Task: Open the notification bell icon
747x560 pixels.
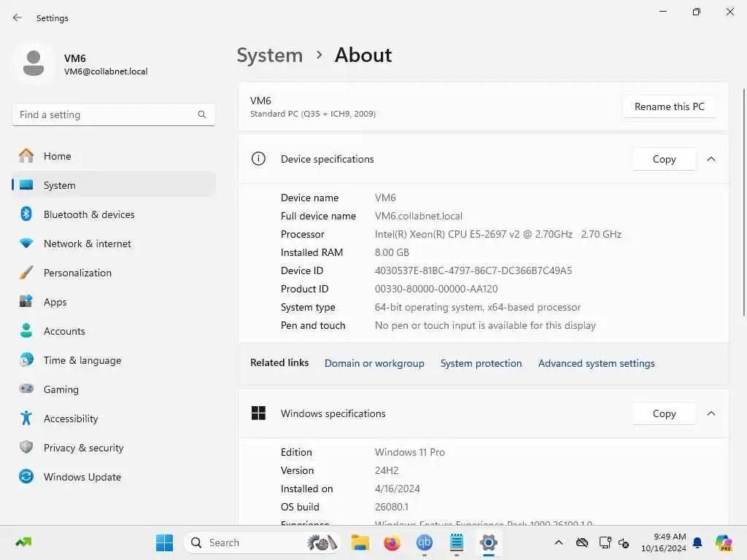Action: tap(697, 542)
